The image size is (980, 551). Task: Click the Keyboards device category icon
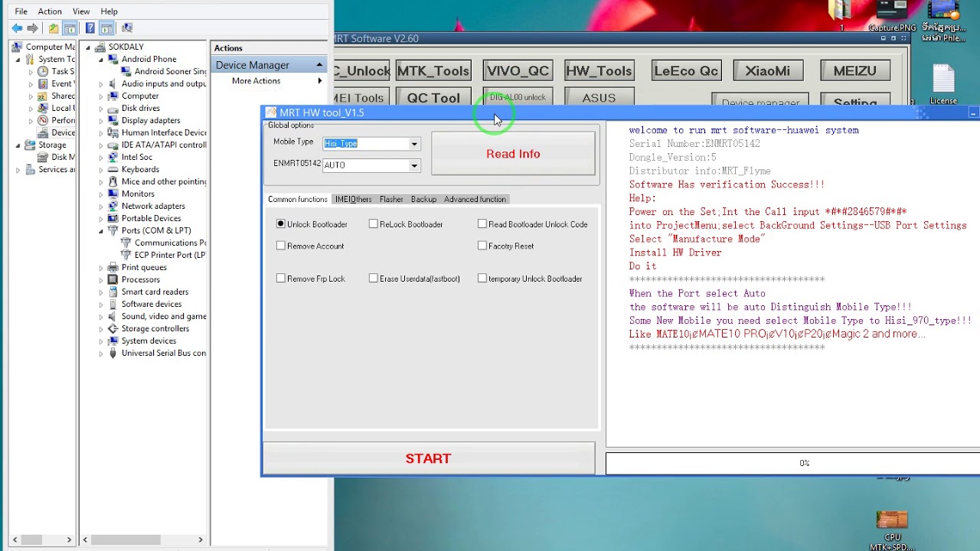113,169
